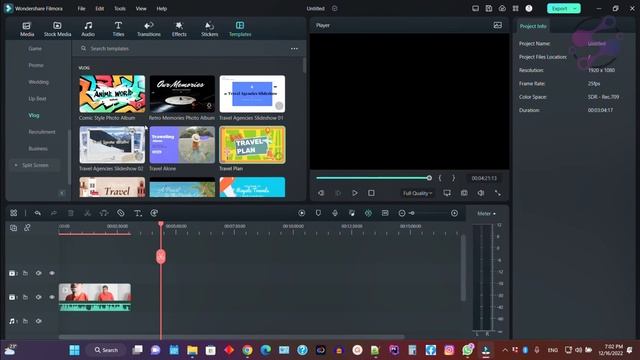Click the mark-in bracket in player
640x360 pixels.
point(440,178)
